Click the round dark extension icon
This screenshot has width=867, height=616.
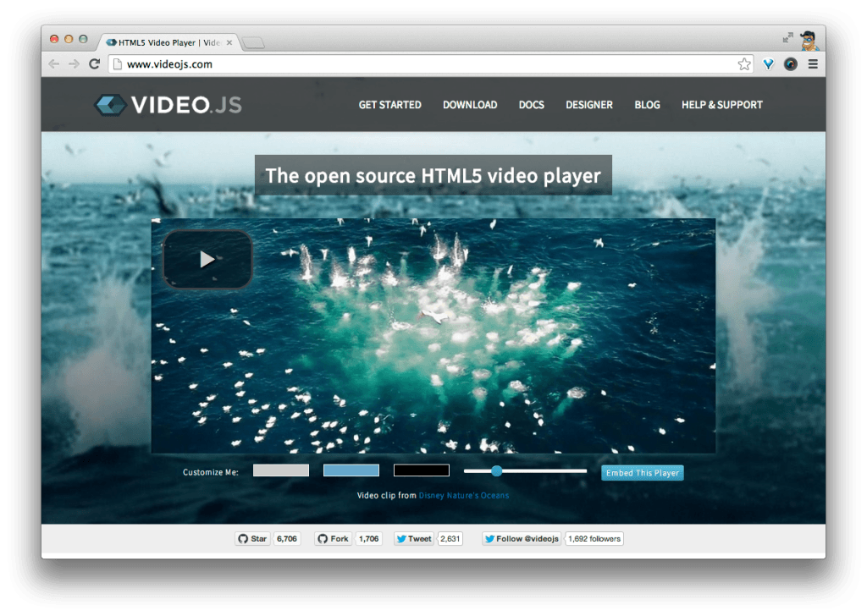click(791, 64)
